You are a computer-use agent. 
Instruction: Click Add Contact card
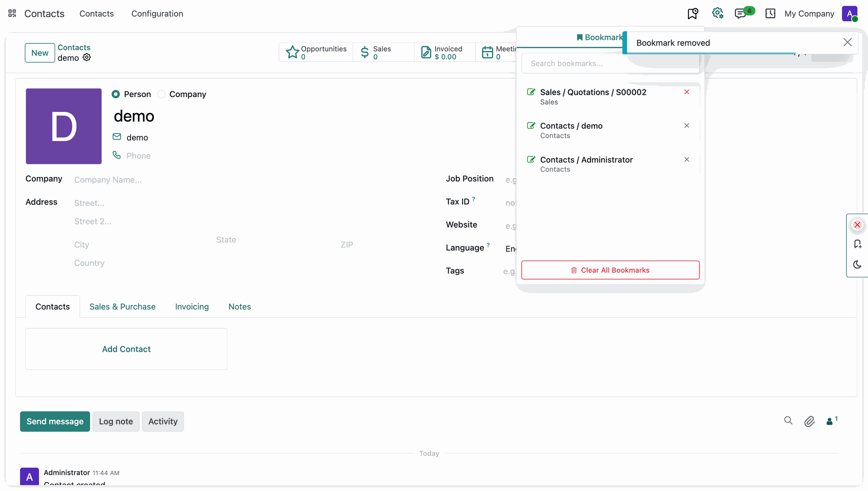point(126,349)
